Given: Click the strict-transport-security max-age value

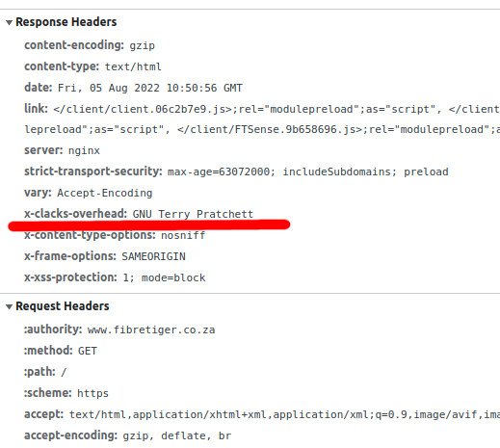Looking at the screenshot, I should click(307, 171).
